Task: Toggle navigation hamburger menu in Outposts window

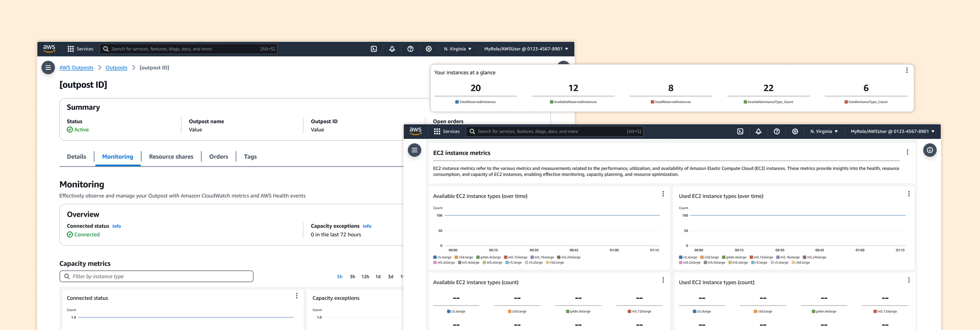Action: (x=48, y=67)
